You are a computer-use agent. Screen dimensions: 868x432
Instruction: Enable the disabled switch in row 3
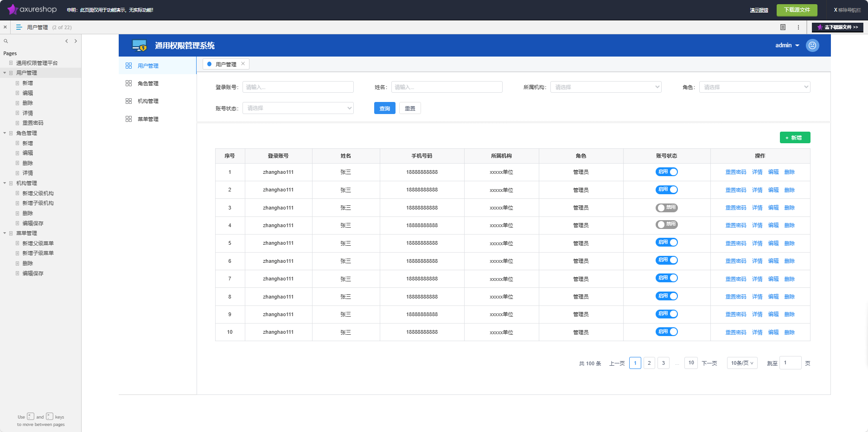pos(667,208)
